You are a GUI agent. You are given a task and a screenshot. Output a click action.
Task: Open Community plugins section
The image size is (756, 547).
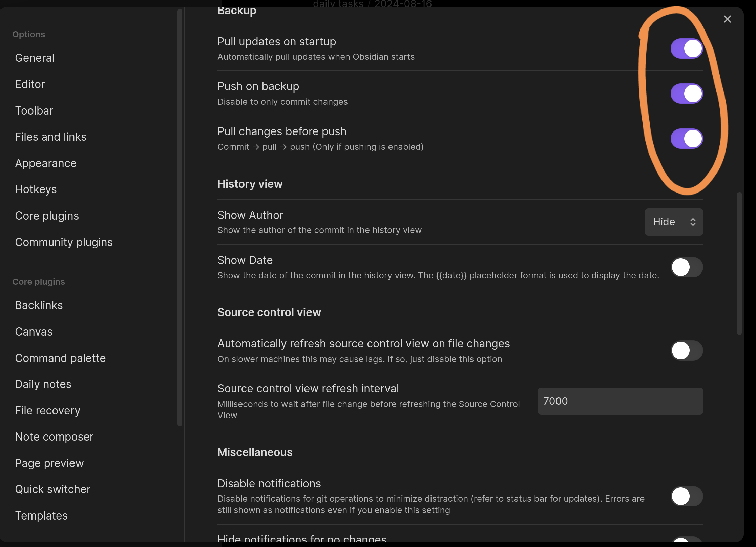(x=64, y=242)
